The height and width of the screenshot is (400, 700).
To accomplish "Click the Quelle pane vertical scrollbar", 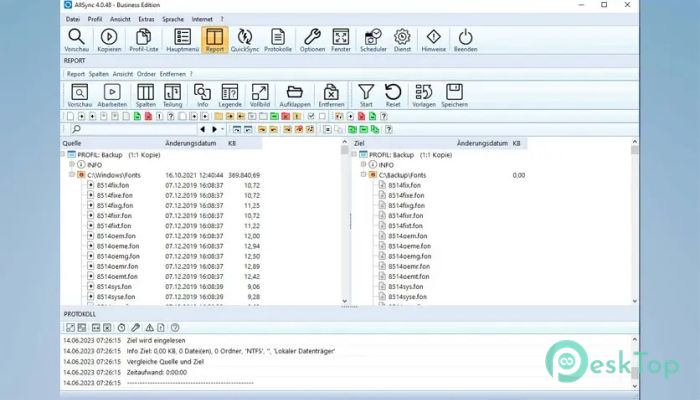I will click(344, 221).
